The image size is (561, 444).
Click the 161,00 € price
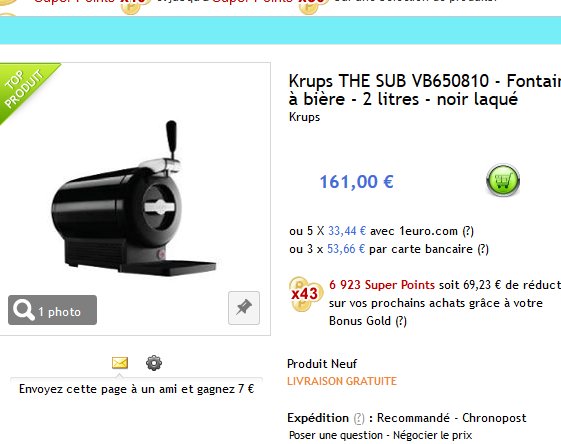click(356, 182)
